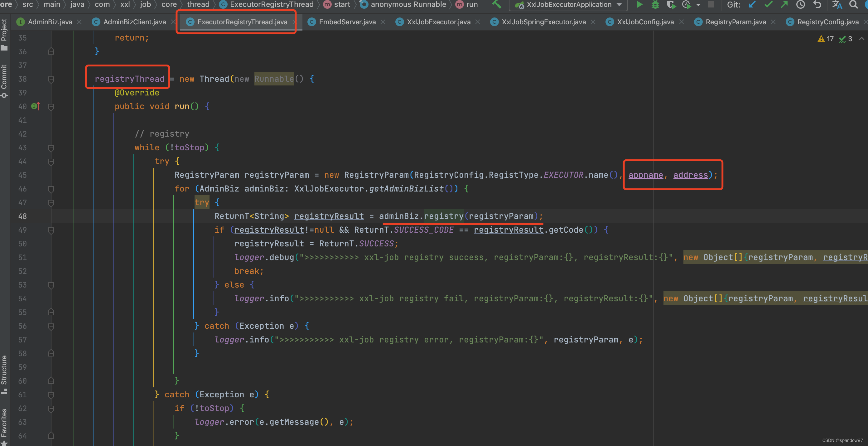Close the AdminBiz.java tab
This screenshot has width=868, height=446.
coord(79,22)
